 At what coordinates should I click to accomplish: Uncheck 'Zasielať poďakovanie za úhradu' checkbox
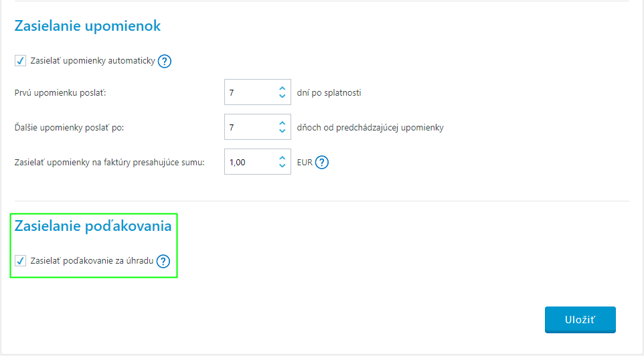click(x=20, y=261)
